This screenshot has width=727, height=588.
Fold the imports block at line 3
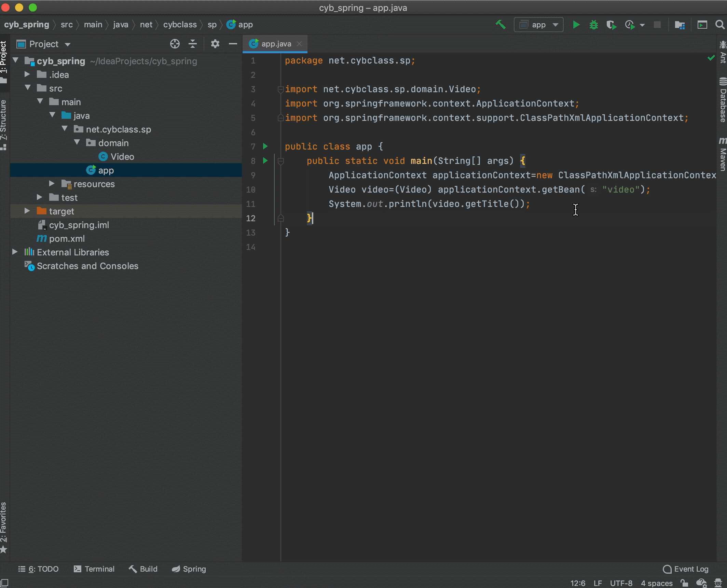[x=280, y=89]
